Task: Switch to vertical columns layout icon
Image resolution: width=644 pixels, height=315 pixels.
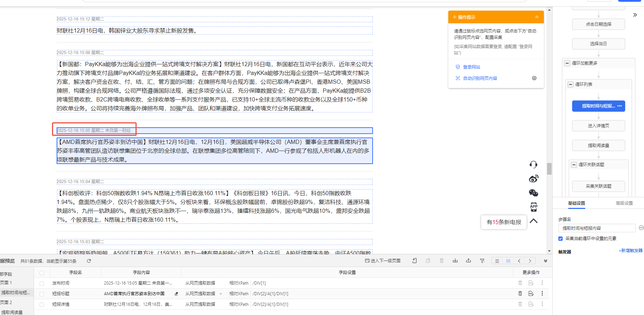Action: point(508,261)
